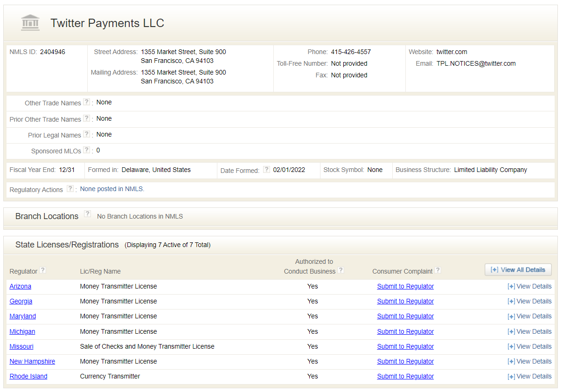Click Sale of Checks and Money Transmitter License

(147, 346)
